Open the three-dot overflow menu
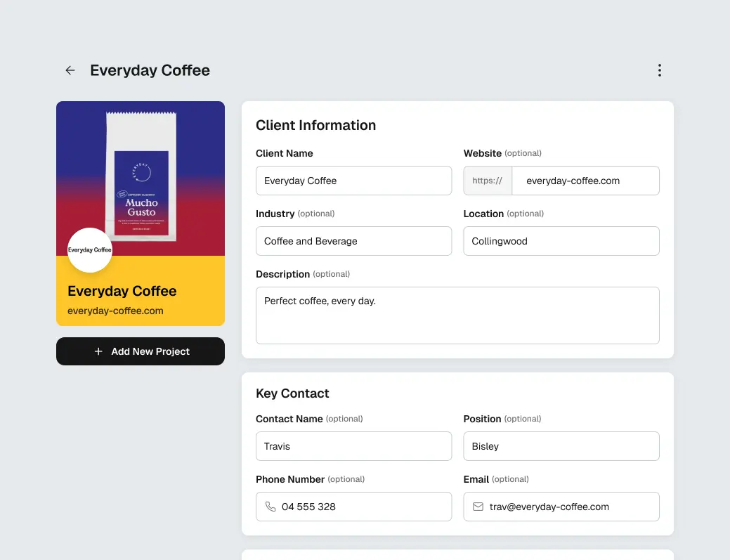The height and width of the screenshot is (560, 730). click(x=659, y=70)
